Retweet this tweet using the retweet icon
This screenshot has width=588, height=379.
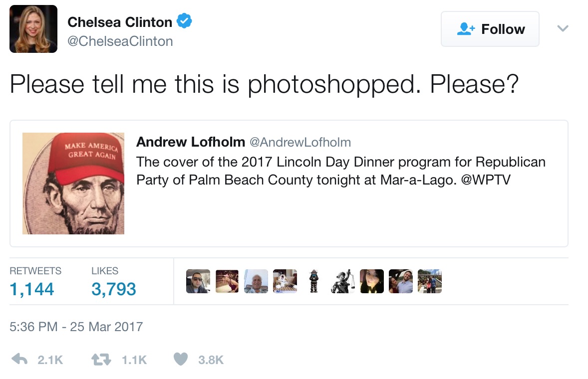pos(103,359)
